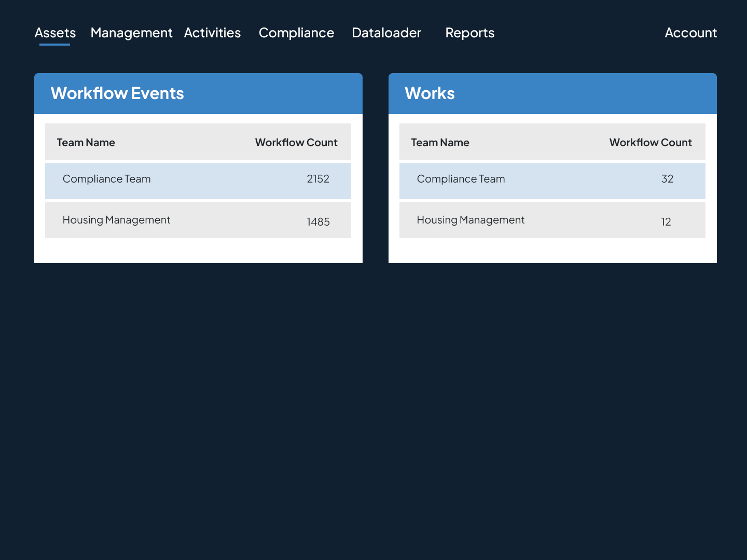Go to the Compliance section

[296, 33]
